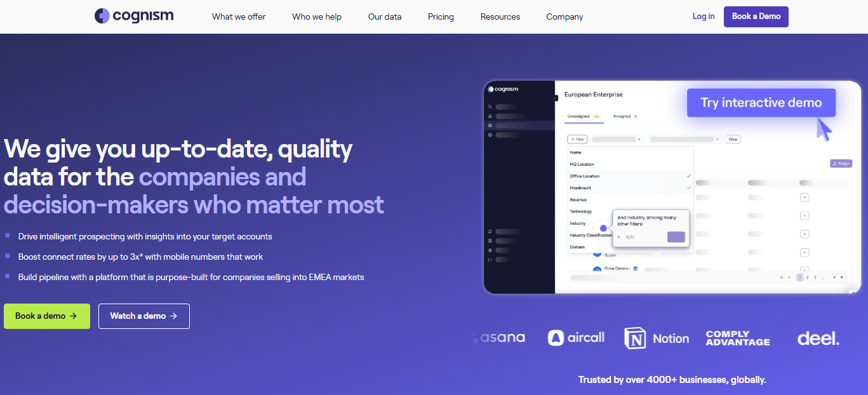Open the What we offer menu
The height and width of the screenshot is (395, 868).
tap(239, 17)
